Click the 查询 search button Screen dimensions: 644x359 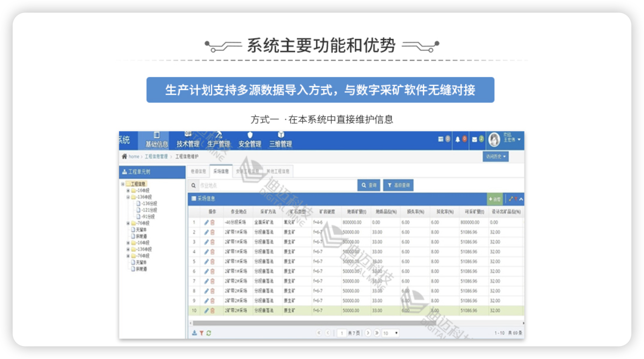click(x=368, y=185)
